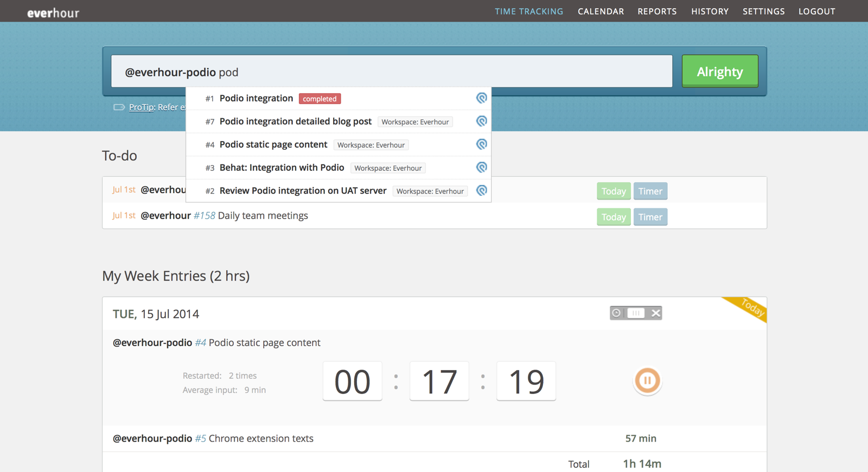Click the Workspace: Everhour tag on suggestion #2
Screen dimensions: 868x472
[430, 191]
